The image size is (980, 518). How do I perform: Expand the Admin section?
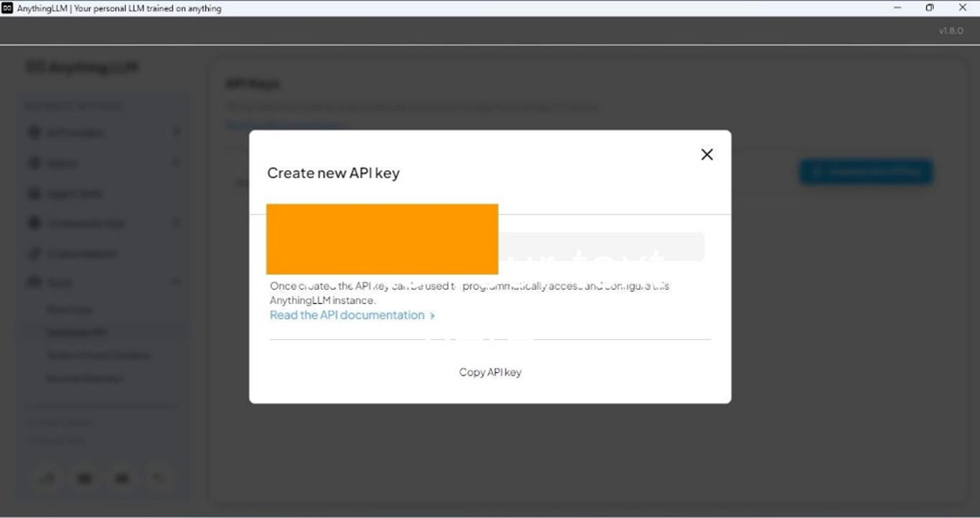[176, 163]
